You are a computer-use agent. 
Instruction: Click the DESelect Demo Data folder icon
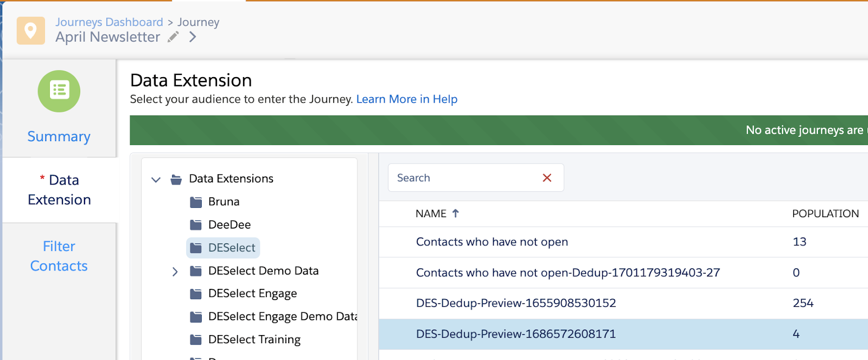(x=196, y=271)
